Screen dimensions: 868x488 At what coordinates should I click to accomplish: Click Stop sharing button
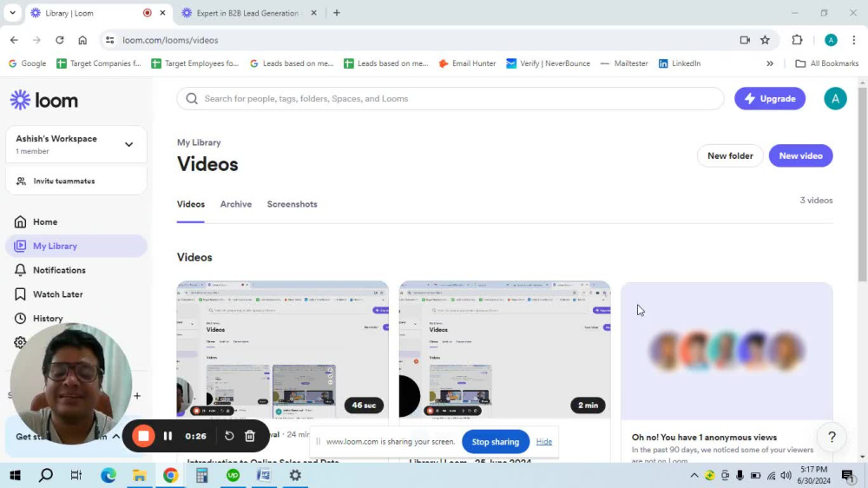click(495, 441)
